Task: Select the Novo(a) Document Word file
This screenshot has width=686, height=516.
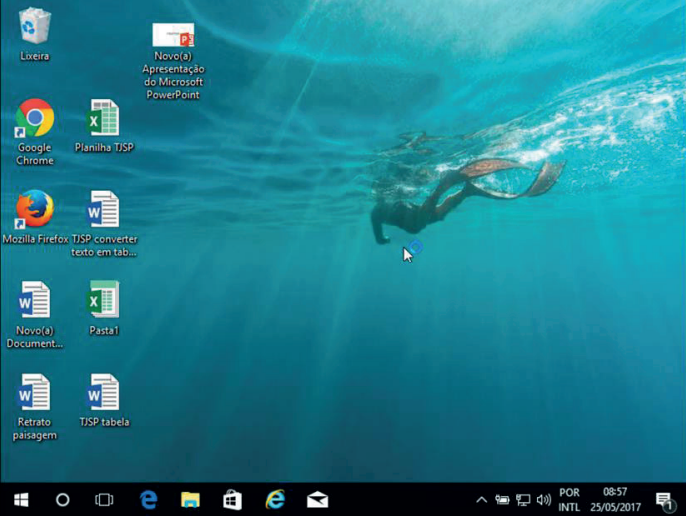Action: [34, 301]
